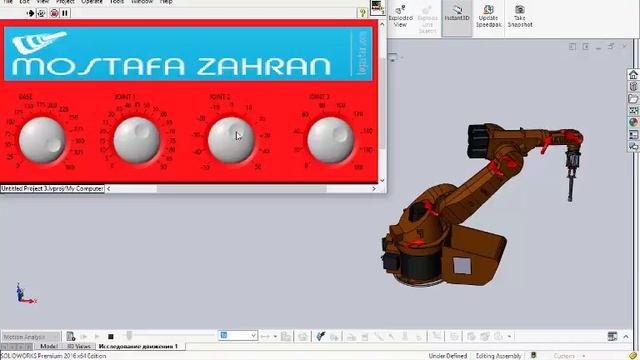This screenshot has height=360, width=640.
Task: Click the coordinate triad in the viewport
Action: click(26, 294)
